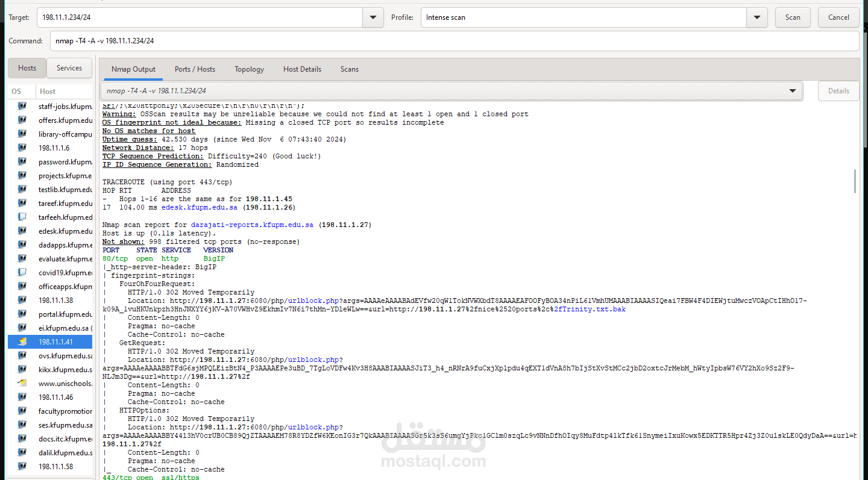This screenshot has height=480, width=868.
Task: Click the OS icon next to host 198.11.1.38
Action: coord(22,300)
